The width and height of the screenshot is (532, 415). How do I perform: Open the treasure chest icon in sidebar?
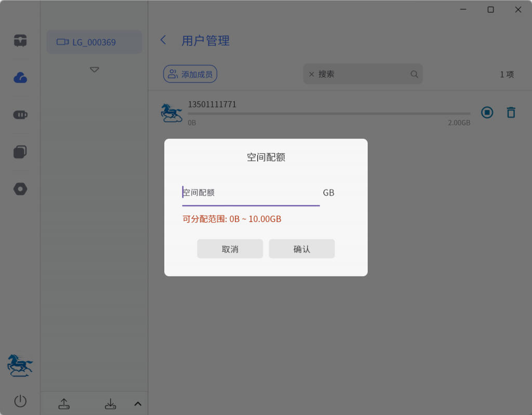pos(20,41)
